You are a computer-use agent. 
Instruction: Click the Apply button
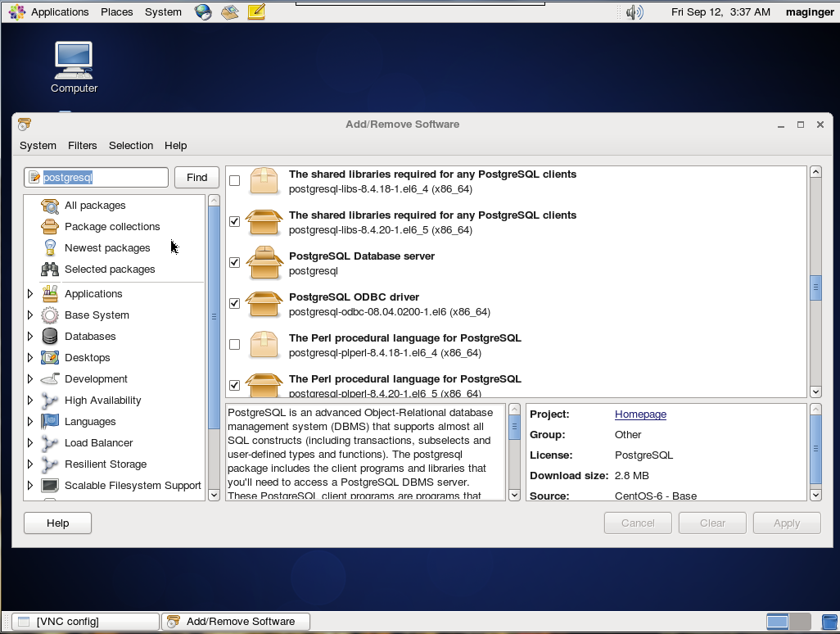[787, 523]
